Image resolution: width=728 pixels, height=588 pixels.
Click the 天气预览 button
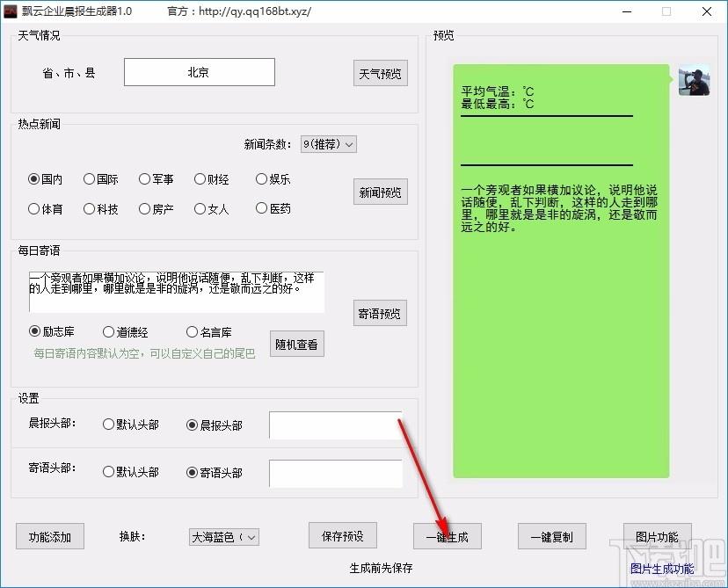tap(381, 73)
